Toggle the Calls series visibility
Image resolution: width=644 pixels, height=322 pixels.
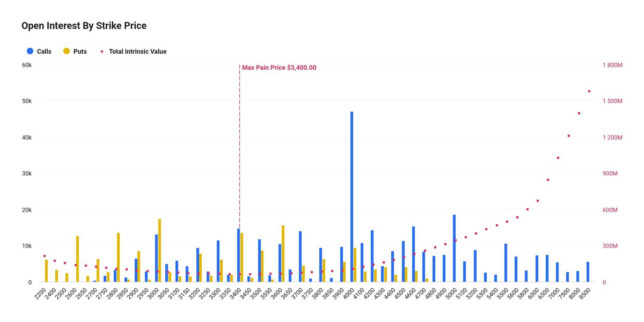[40, 51]
